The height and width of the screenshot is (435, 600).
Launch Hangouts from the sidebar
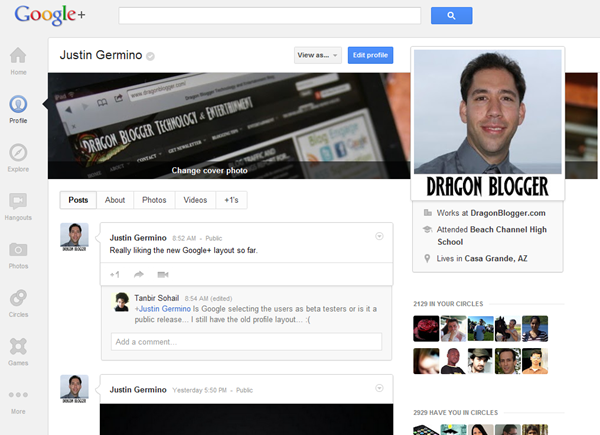(18, 201)
